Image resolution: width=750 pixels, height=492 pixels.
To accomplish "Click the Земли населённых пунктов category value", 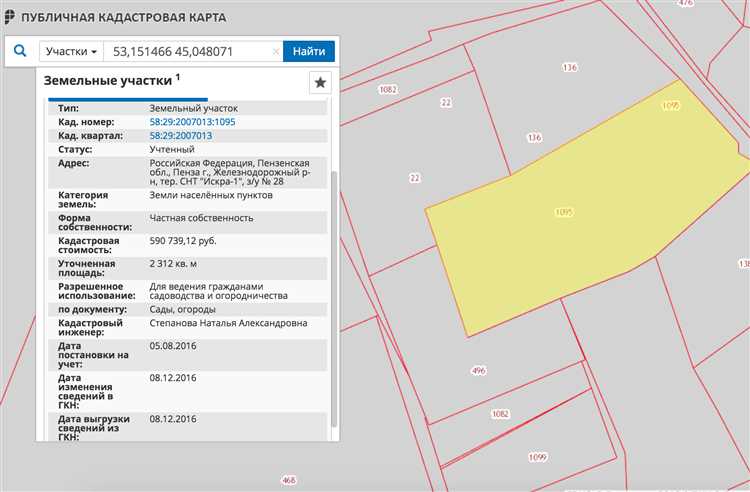I will (211, 195).
